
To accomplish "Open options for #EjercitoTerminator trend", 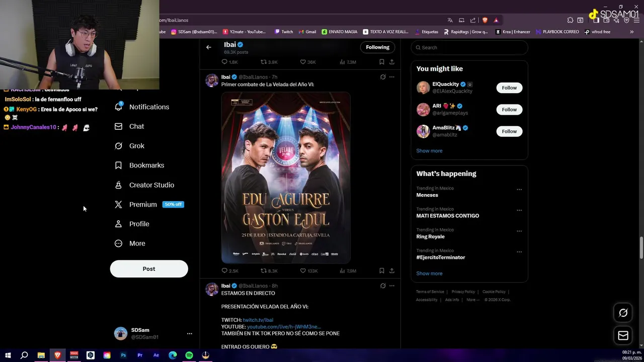I will click(x=519, y=252).
